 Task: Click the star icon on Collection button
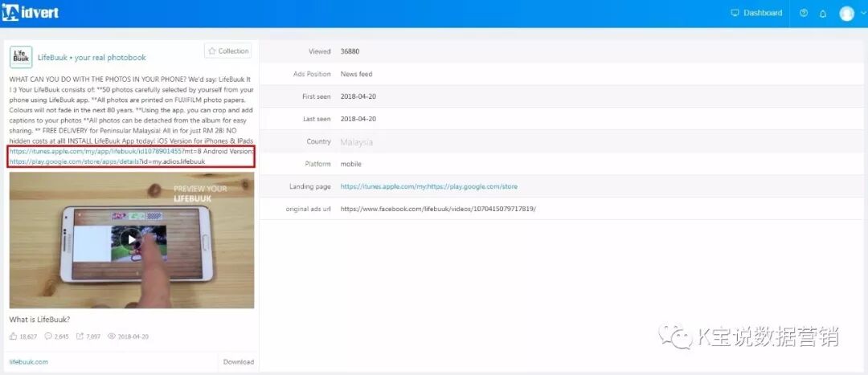(212, 51)
